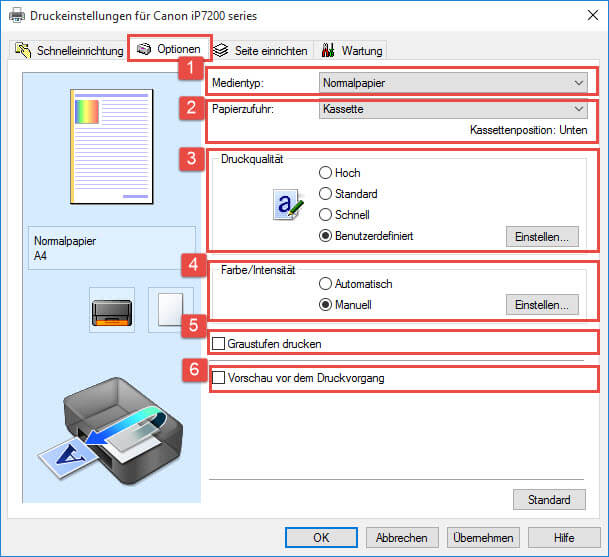Click the Abbrechen button

pyautogui.click(x=402, y=538)
